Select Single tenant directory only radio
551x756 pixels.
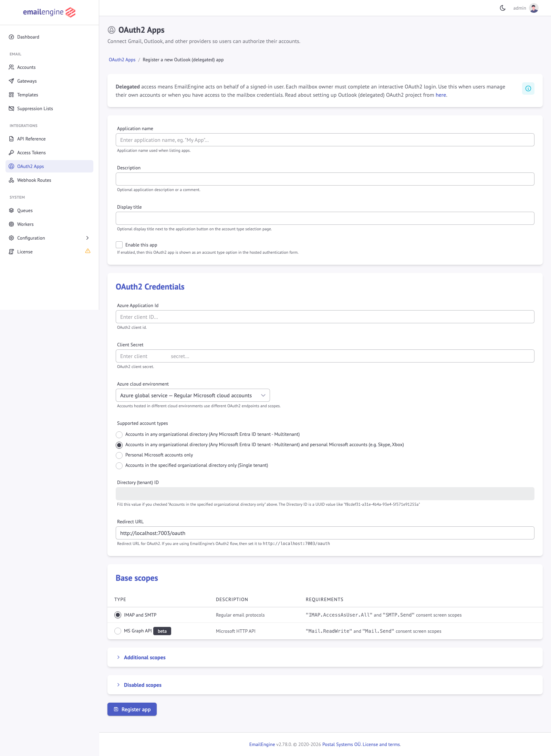119,465
